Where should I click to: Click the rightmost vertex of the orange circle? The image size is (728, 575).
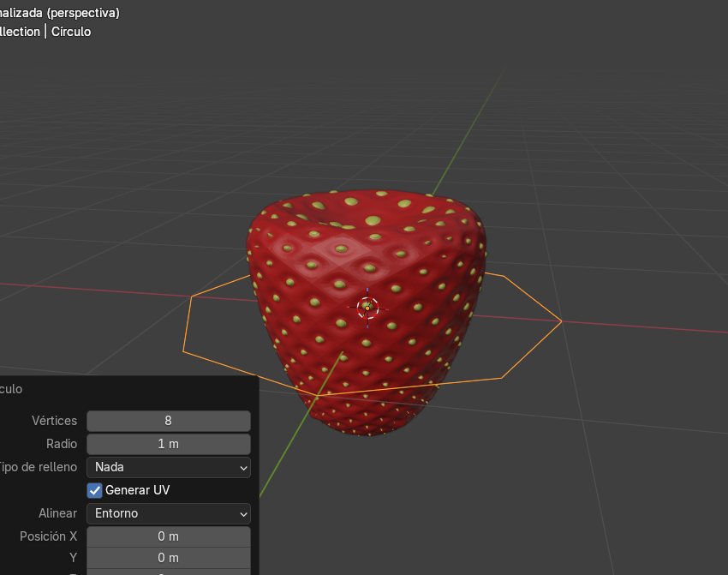coord(561,321)
